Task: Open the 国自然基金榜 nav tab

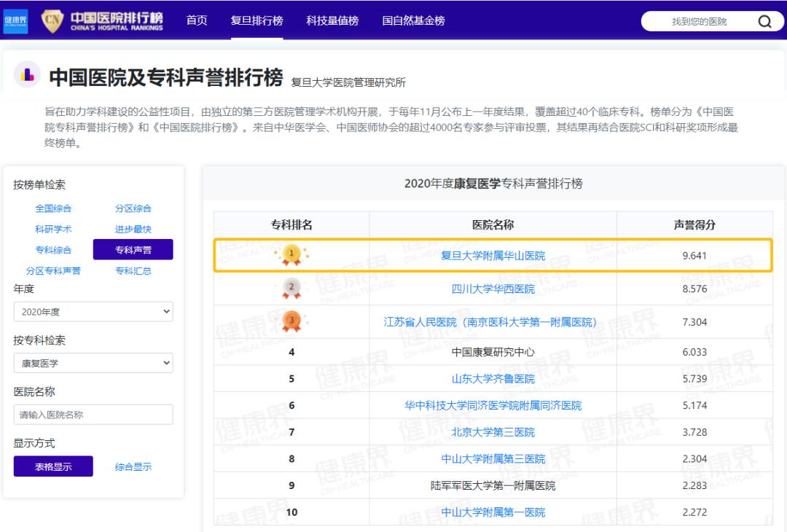Action: [x=413, y=20]
